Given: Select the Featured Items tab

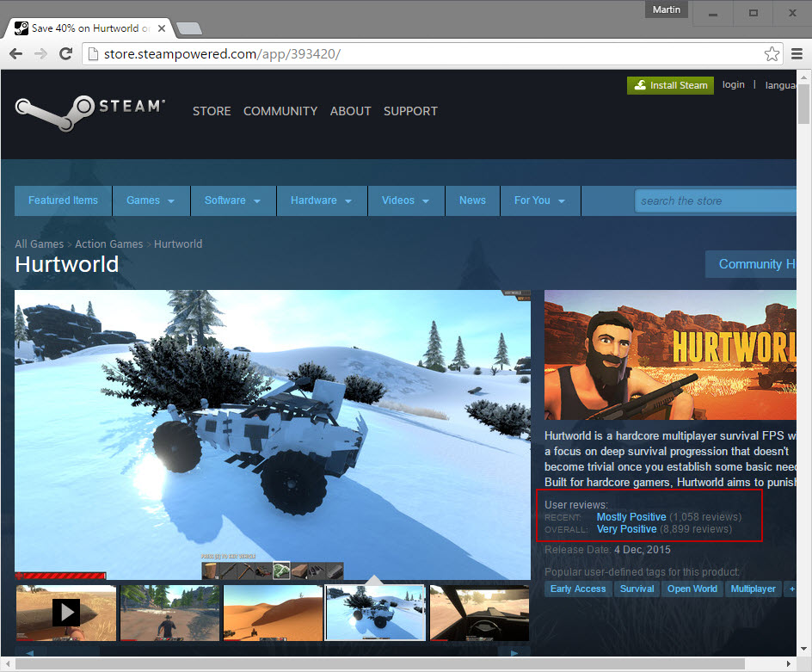Looking at the screenshot, I should [x=63, y=200].
